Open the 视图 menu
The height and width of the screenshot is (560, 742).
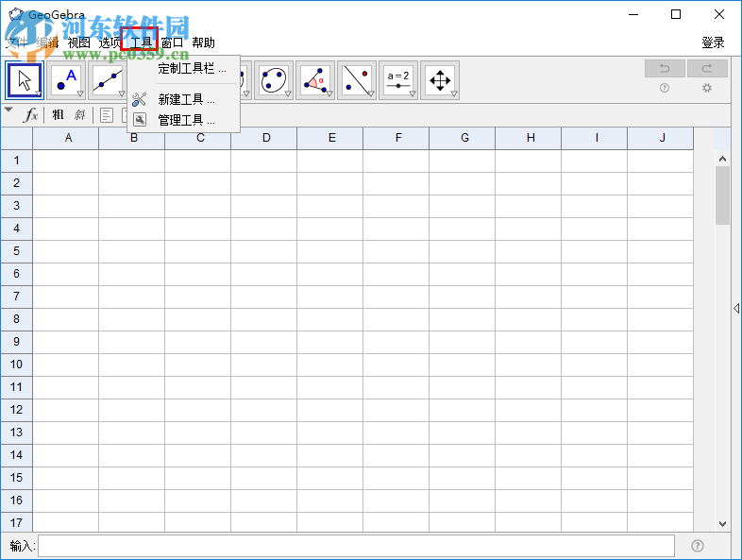click(78, 42)
